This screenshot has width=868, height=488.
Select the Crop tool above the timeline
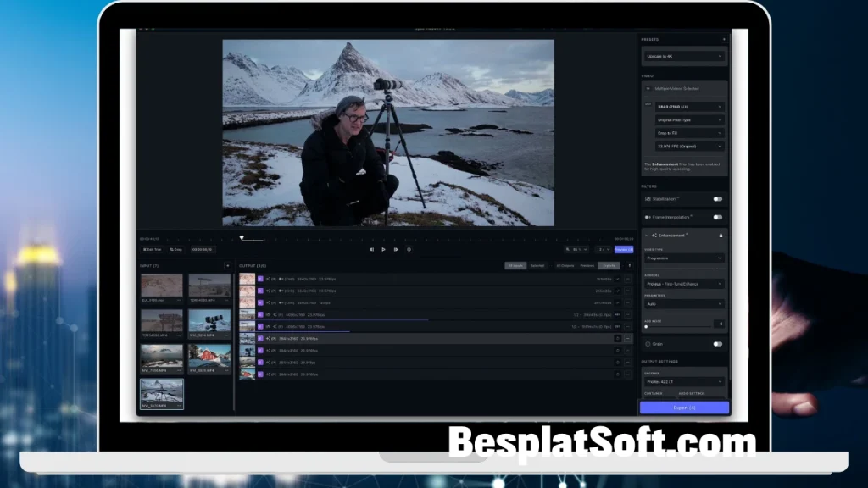(x=175, y=250)
